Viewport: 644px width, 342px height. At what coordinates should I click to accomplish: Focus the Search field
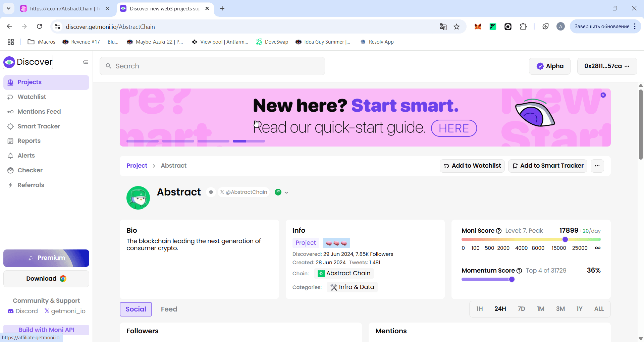pos(212,66)
